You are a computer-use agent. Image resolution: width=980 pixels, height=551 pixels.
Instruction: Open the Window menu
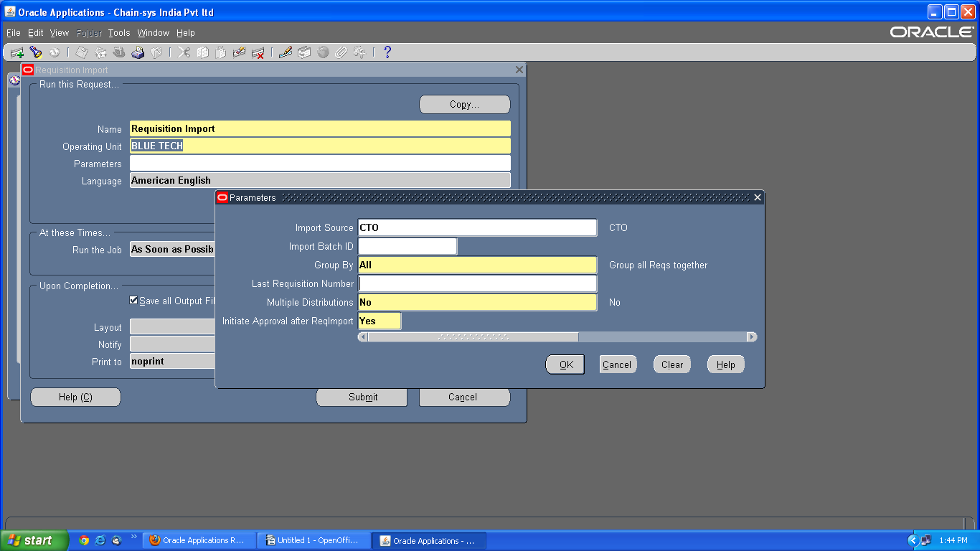point(154,33)
